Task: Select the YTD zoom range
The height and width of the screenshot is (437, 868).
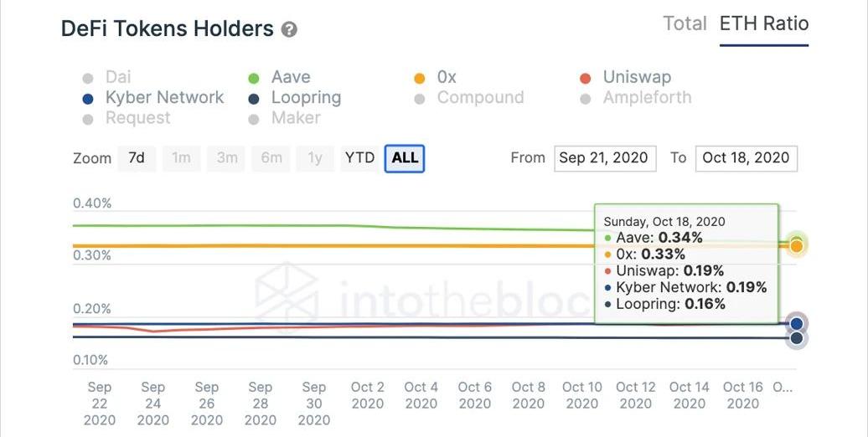Action: [x=359, y=157]
